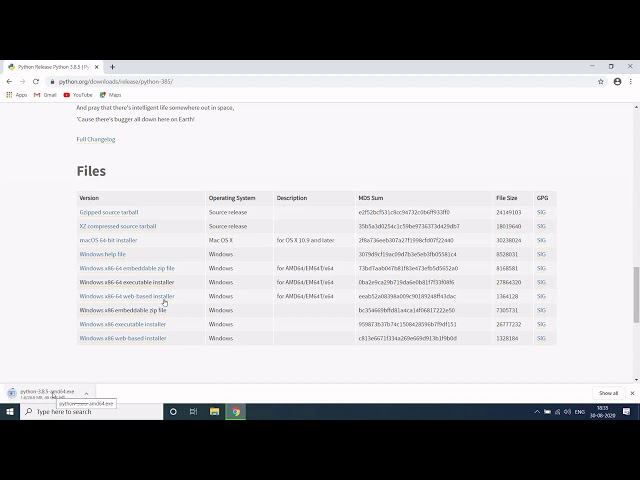Download Windows x86-64 executable installer

[127, 282]
